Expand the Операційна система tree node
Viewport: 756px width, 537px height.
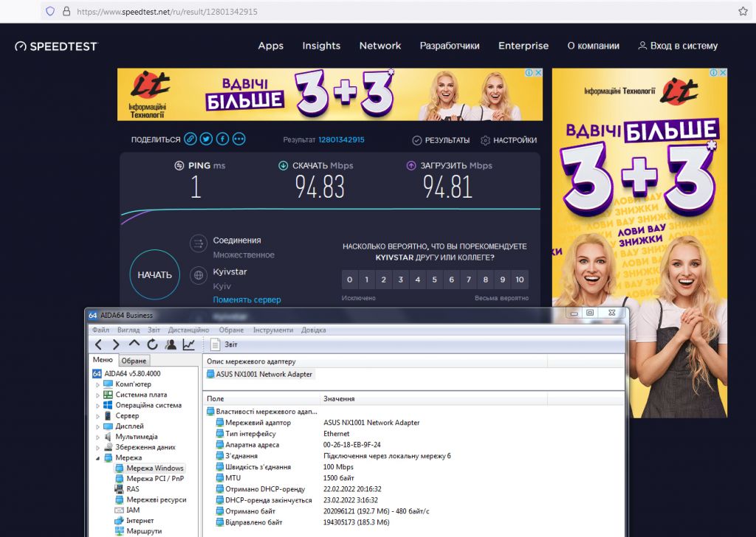coord(97,406)
